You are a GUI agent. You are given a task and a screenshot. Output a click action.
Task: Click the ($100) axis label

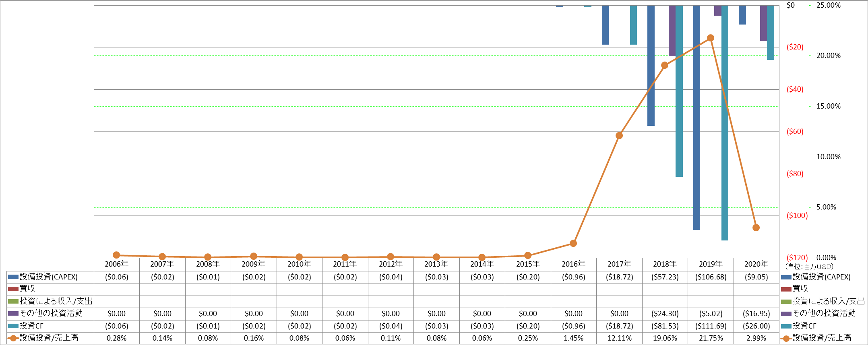[x=797, y=216]
